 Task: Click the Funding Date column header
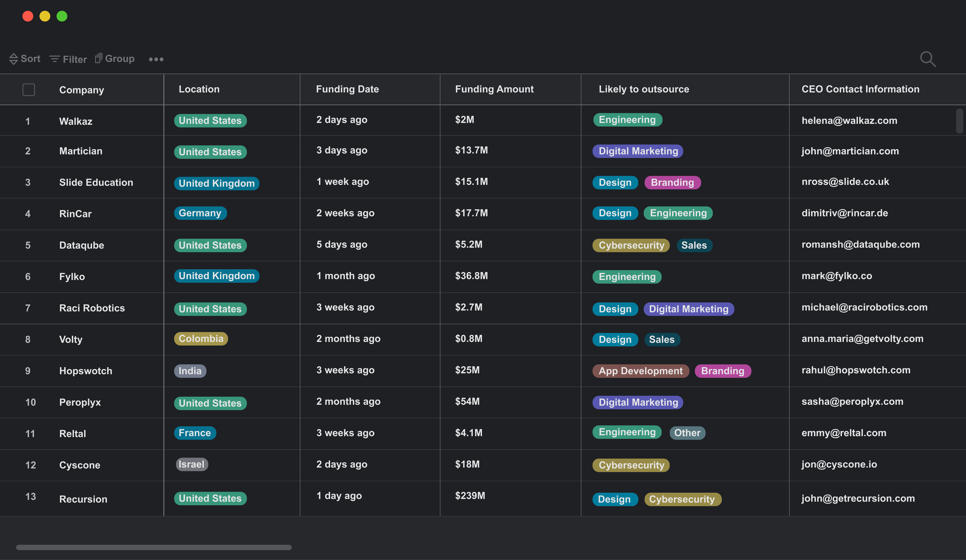point(347,89)
